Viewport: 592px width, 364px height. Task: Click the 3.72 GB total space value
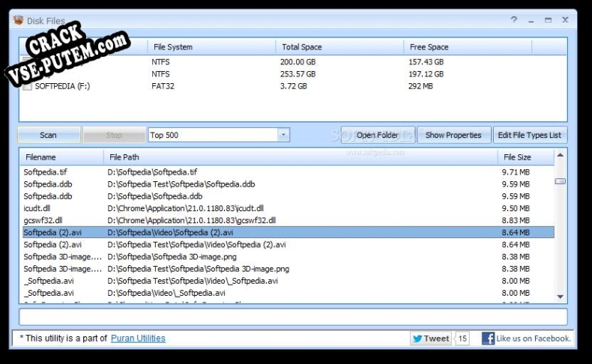tap(293, 86)
